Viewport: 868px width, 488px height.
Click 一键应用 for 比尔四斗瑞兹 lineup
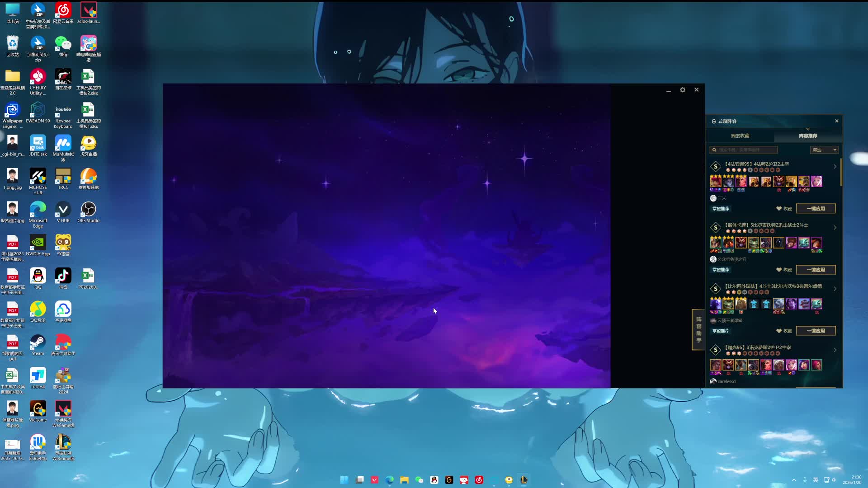coord(816,331)
